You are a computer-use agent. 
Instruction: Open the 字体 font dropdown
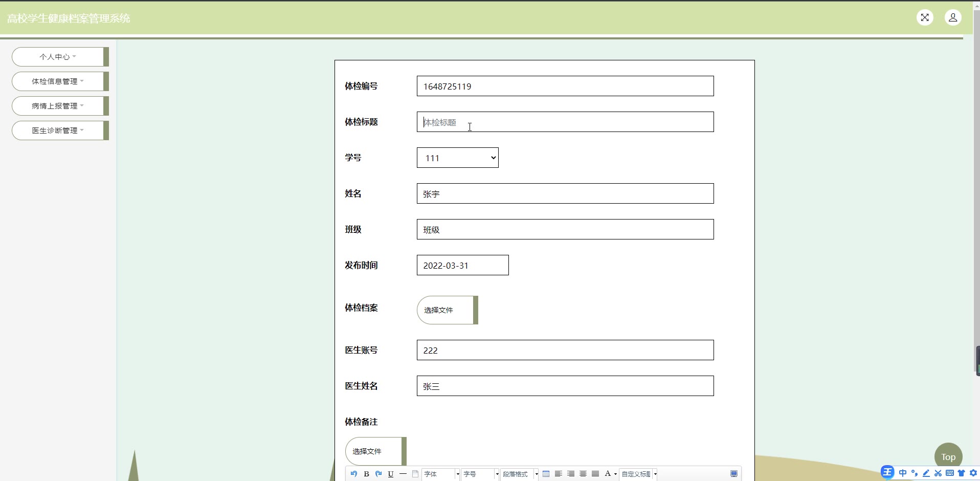point(441,474)
